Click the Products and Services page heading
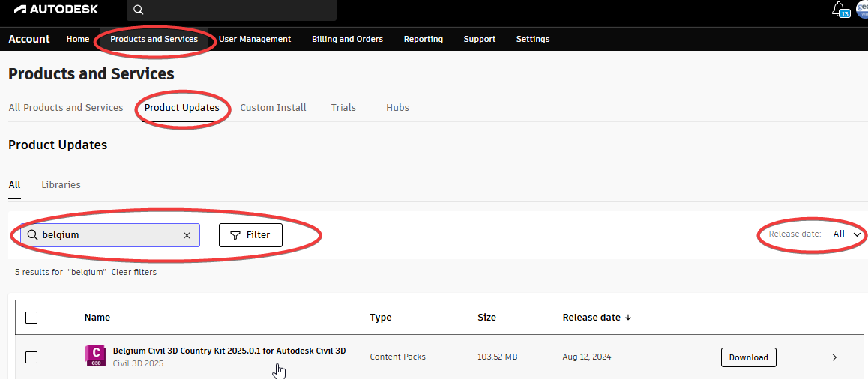 [x=91, y=73]
